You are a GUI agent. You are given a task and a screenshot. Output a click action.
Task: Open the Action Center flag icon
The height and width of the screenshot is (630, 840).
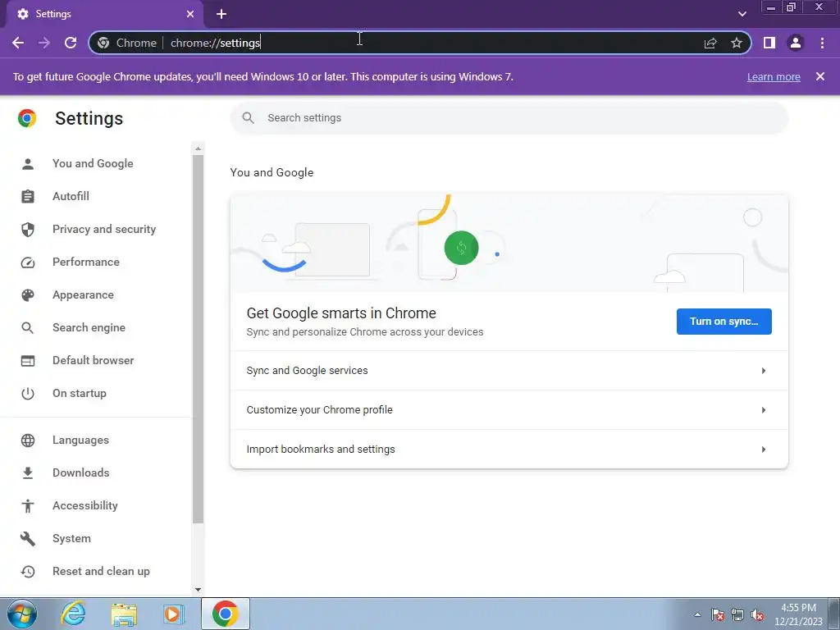718,614
